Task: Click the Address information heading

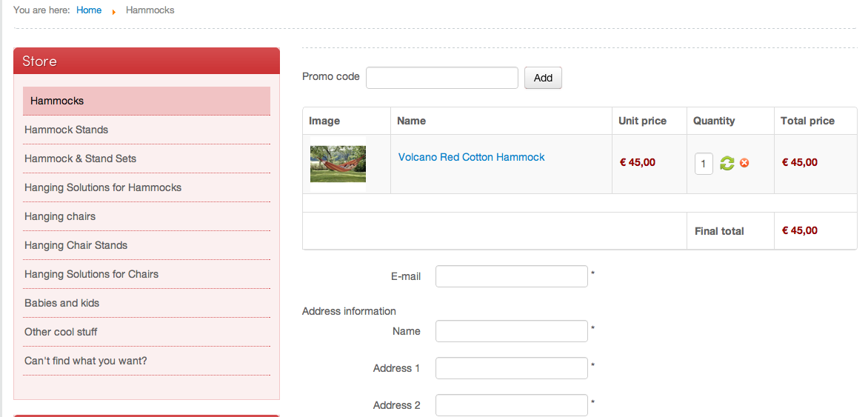Action: (x=350, y=311)
